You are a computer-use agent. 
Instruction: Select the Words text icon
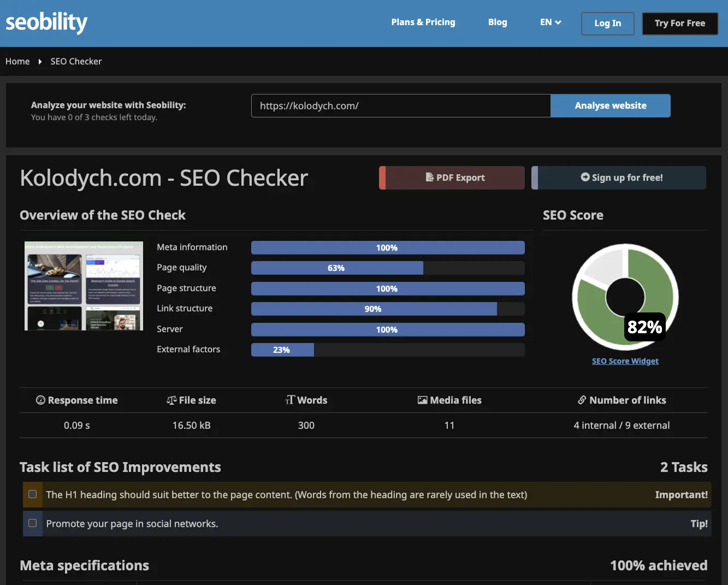pyautogui.click(x=289, y=400)
